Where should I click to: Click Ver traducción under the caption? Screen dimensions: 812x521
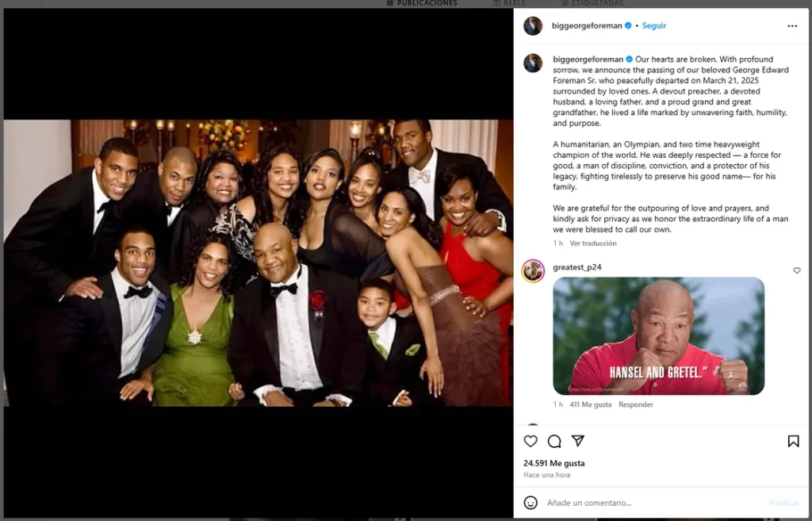pos(593,243)
